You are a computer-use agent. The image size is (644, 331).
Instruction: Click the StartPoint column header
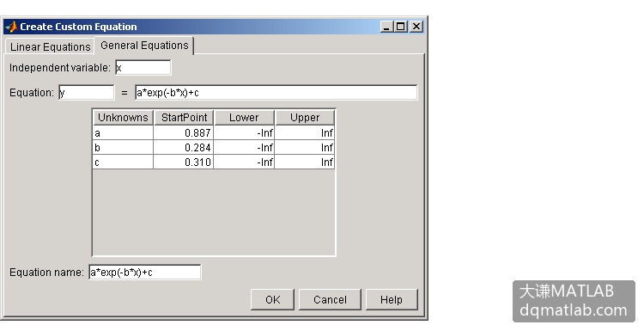click(x=184, y=118)
